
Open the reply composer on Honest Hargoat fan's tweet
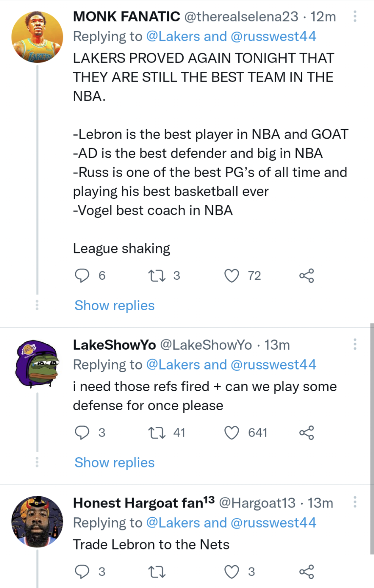coord(83,571)
